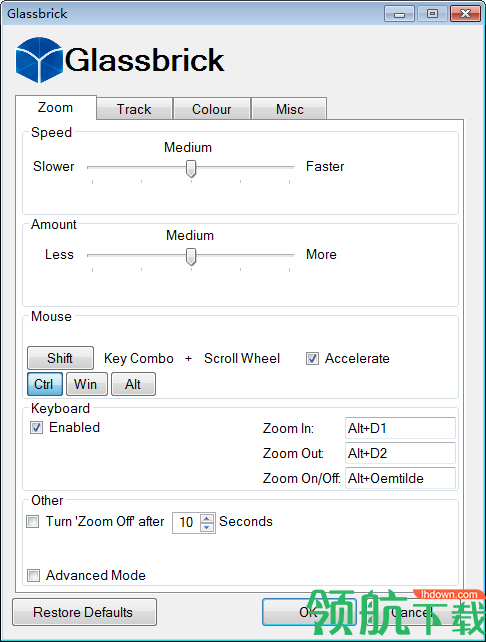Click the Amount slider thumb

[x=191, y=256]
